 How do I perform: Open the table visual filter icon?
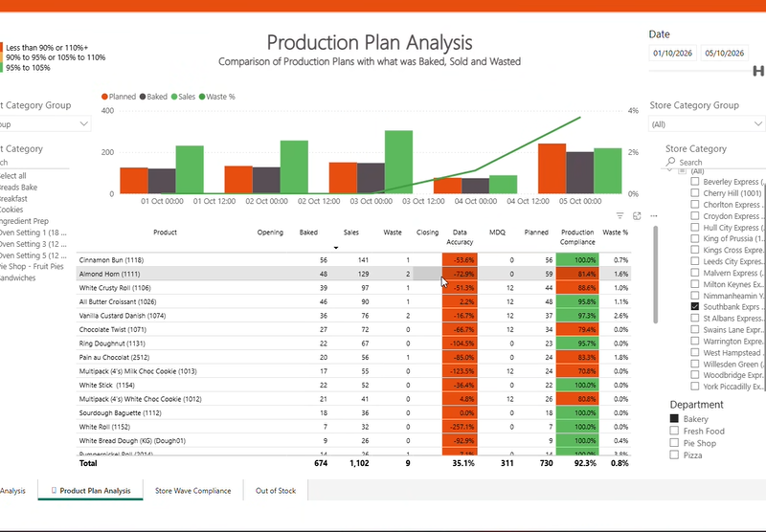click(620, 215)
